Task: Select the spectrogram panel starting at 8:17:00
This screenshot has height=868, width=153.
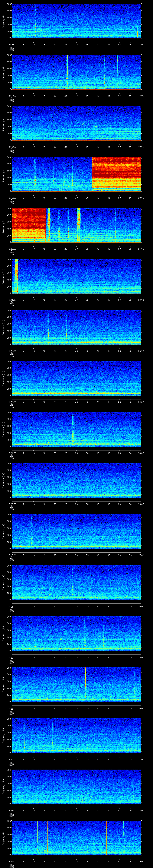Action: click(76, 72)
